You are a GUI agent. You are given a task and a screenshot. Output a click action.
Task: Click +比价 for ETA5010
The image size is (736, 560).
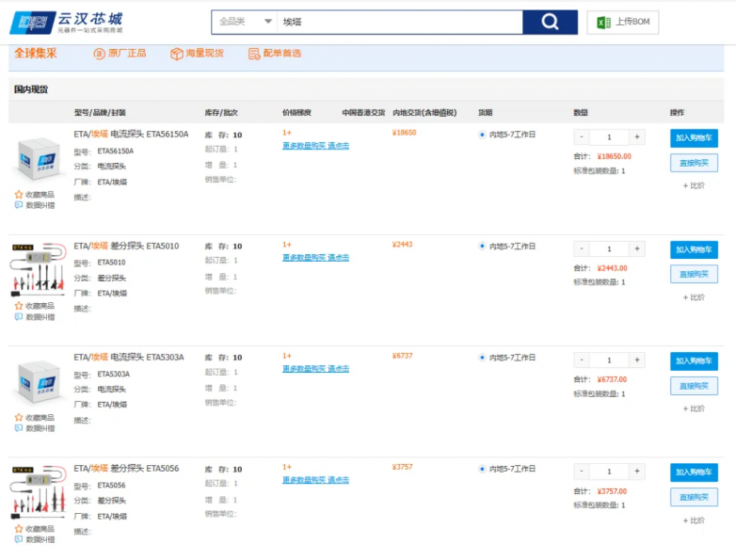click(x=694, y=297)
